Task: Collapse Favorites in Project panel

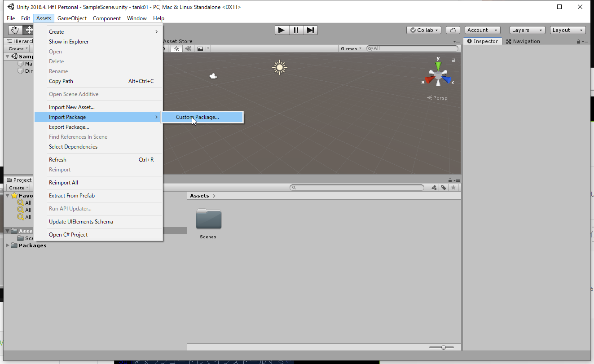Action: (x=7, y=196)
